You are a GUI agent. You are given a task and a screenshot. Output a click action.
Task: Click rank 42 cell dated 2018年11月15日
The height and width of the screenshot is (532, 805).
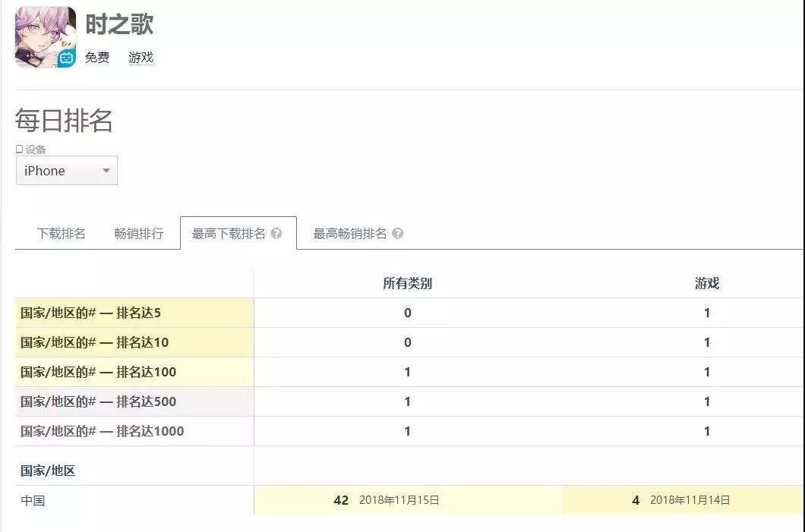(x=408, y=500)
